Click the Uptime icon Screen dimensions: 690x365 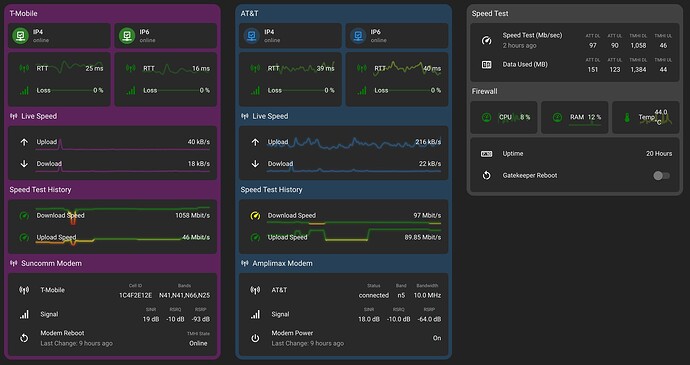(486, 153)
